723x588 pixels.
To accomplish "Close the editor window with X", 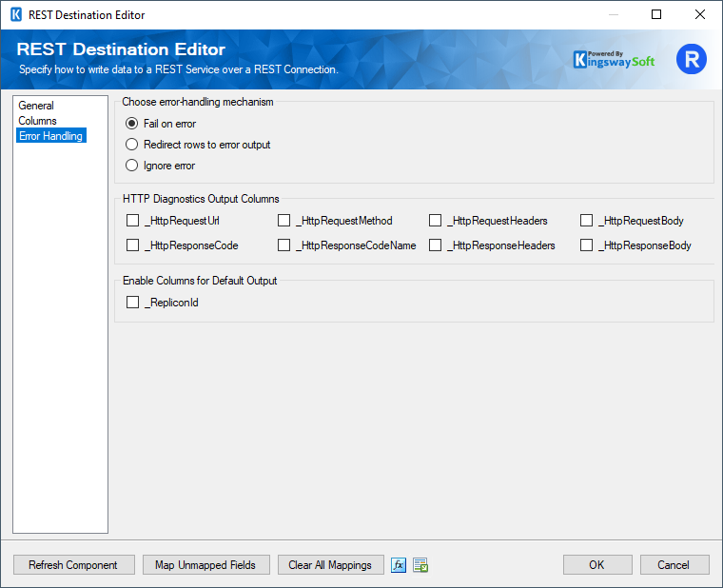I will click(700, 15).
